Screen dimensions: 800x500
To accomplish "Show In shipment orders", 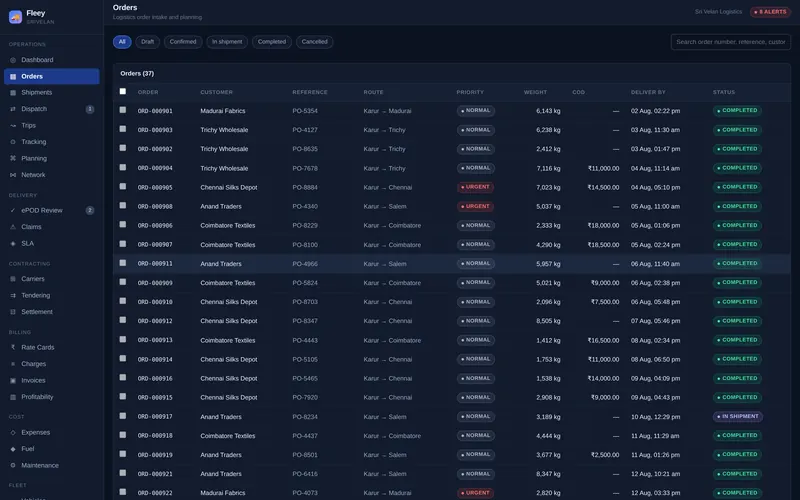I will [227, 42].
